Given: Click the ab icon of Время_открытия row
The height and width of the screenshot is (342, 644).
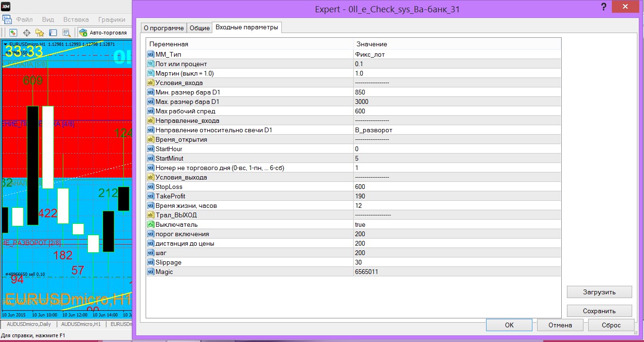Looking at the screenshot, I should tap(150, 139).
